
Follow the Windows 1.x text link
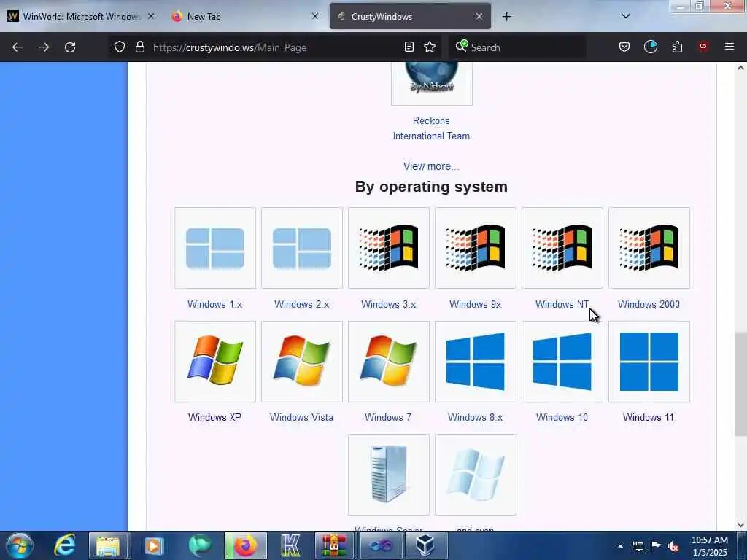[x=215, y=304]
